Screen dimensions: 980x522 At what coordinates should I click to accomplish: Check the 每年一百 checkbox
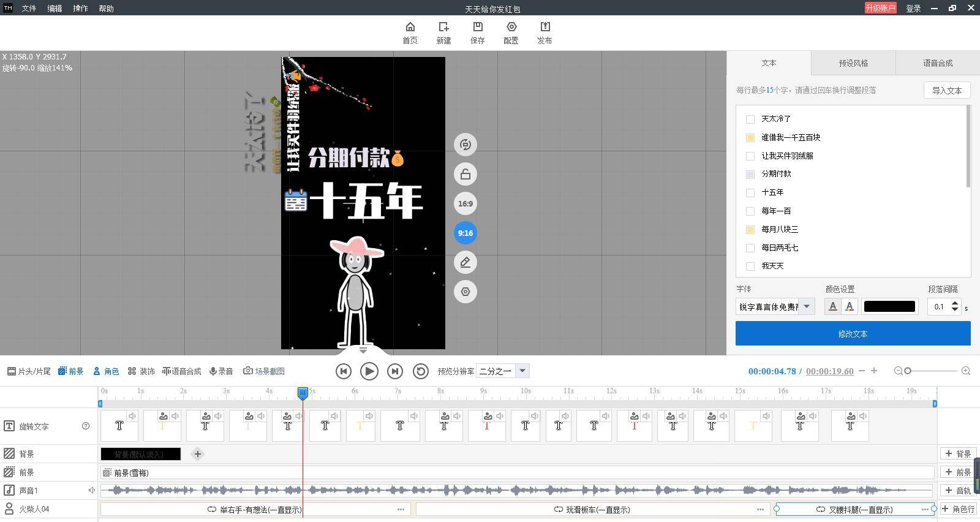tap(750, 211)
